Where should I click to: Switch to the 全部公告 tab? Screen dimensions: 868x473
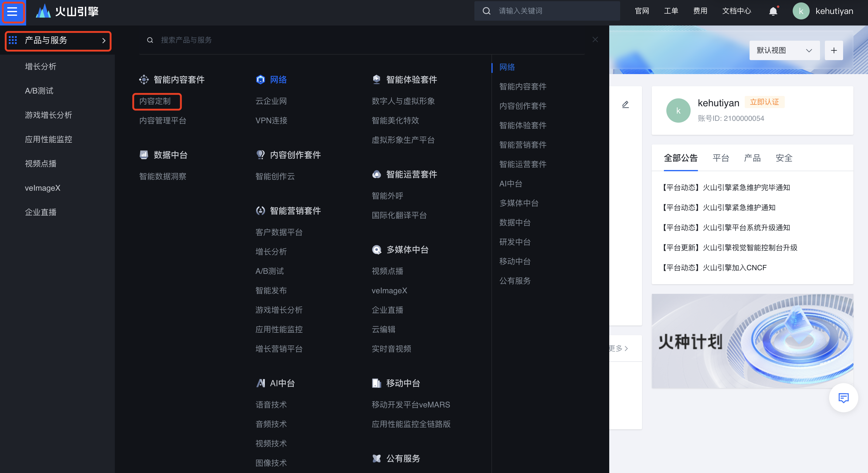coord(681,158)
